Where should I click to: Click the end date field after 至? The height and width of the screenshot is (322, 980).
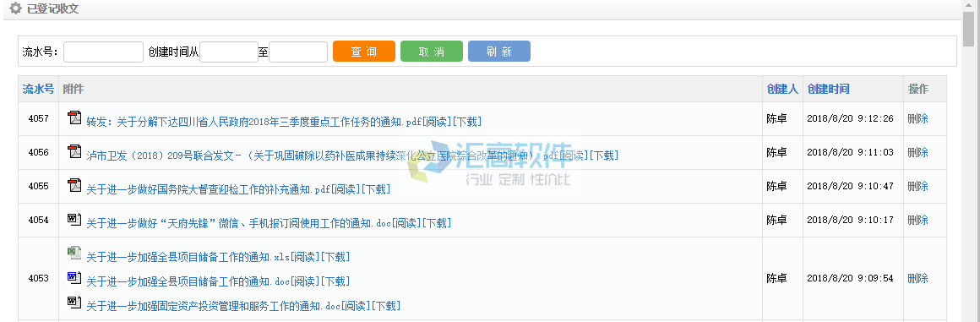(x=298, y=52)
